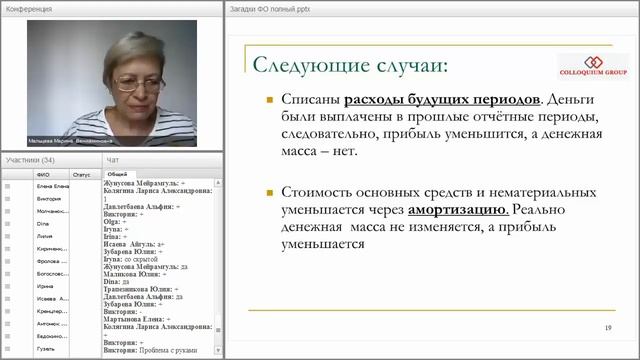The image size is (640, 360).
Task: Click chat message 'Жунусова Мейрамгуль: да'
Action: [145, 267]
